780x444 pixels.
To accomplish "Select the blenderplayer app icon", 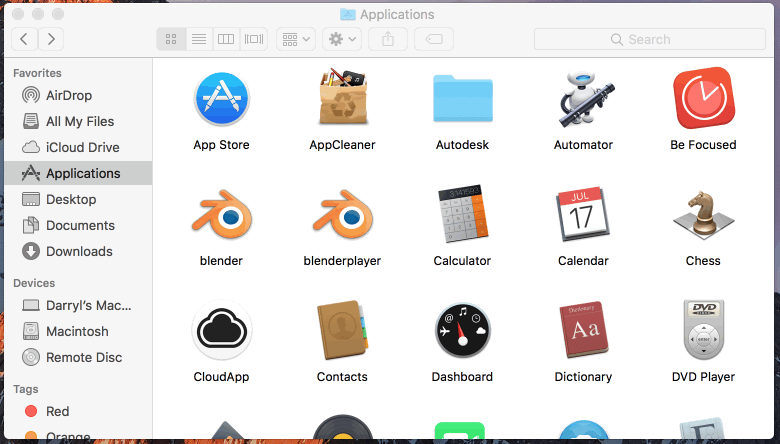I will 343,215.
